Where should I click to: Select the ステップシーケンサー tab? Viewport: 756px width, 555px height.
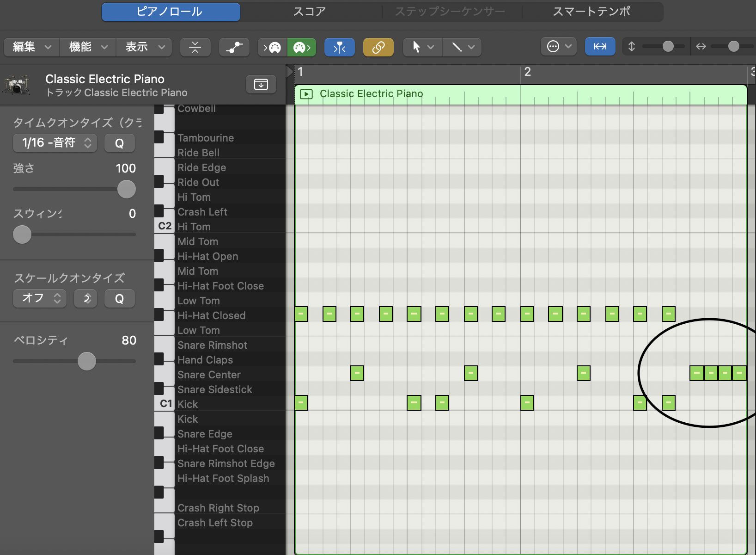click(450, 12)
